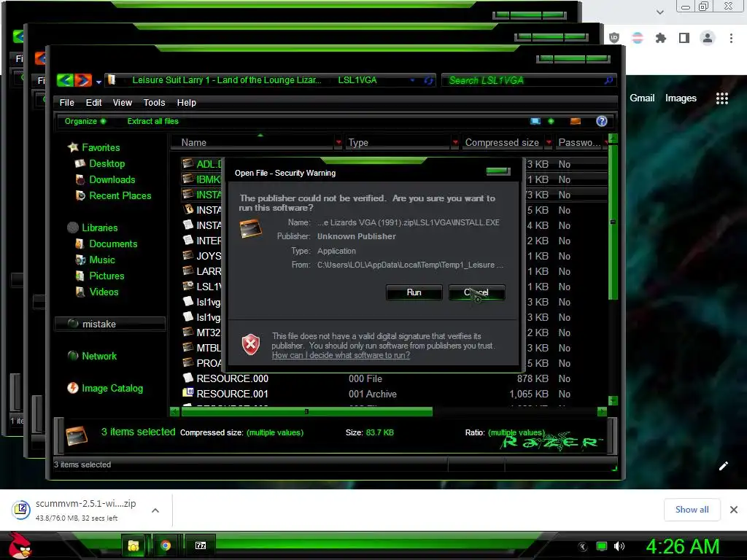Click the Run button in Security Warning
This screenshot has height=560, width=747.
pyautogui.click(x=414, y=292)
